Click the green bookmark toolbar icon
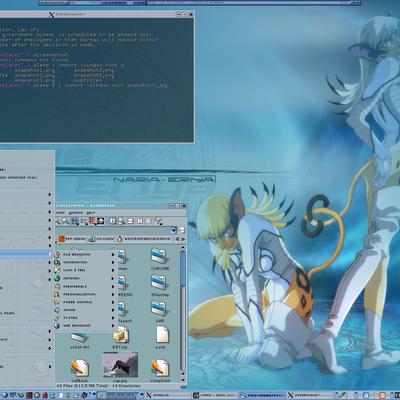The height and width of the screenshot is (400, 400). click(92, 239)
